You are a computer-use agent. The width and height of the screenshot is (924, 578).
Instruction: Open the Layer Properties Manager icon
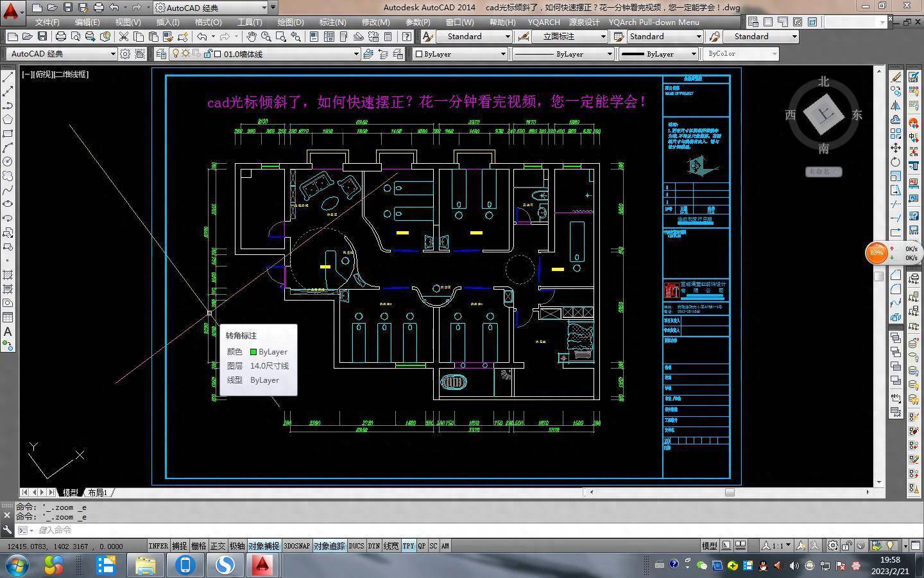[x=160, y=54]
